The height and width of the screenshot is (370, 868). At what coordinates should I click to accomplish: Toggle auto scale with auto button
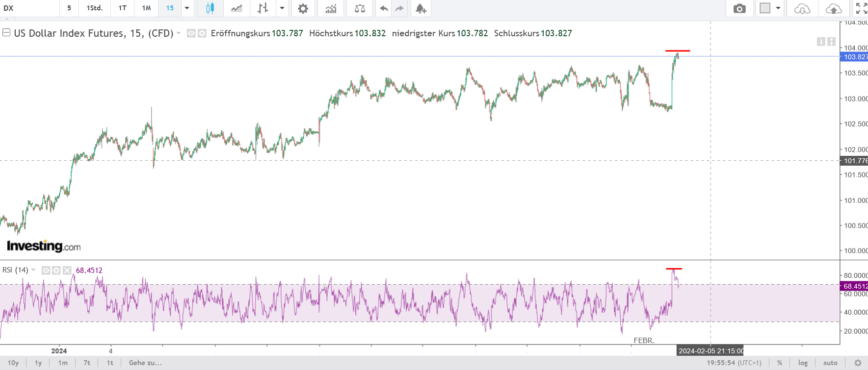coord(830,363)
